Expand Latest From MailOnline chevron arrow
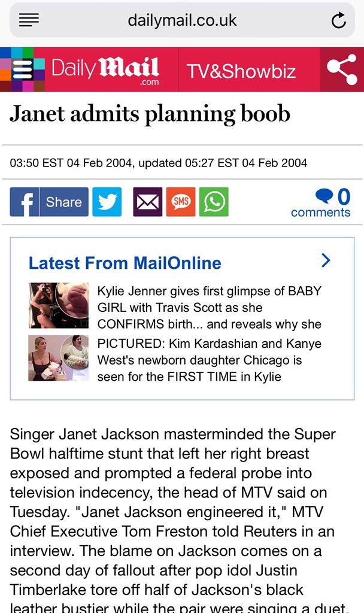364x613 pixels. (326, 260)
